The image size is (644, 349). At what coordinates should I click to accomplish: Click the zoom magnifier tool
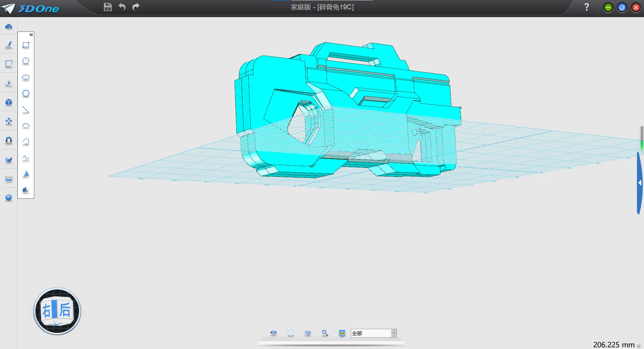[325, 333]
